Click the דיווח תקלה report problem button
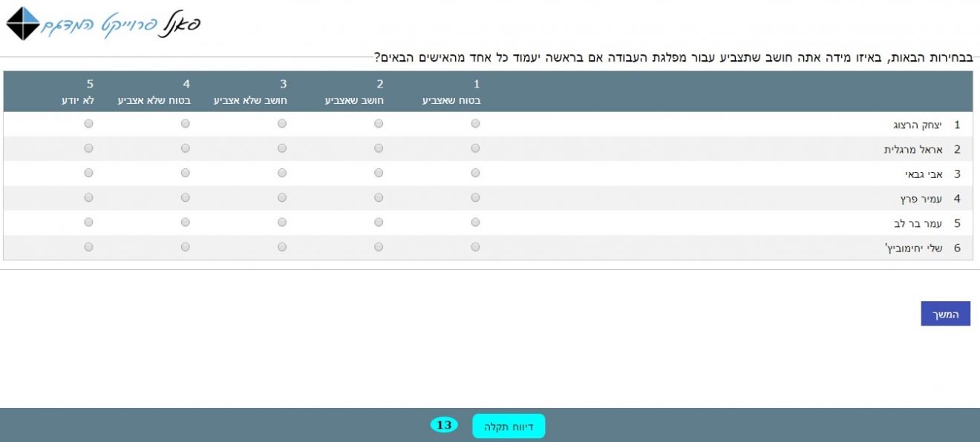The width and height of the screenshot is (980, 442). pos(509,426)
